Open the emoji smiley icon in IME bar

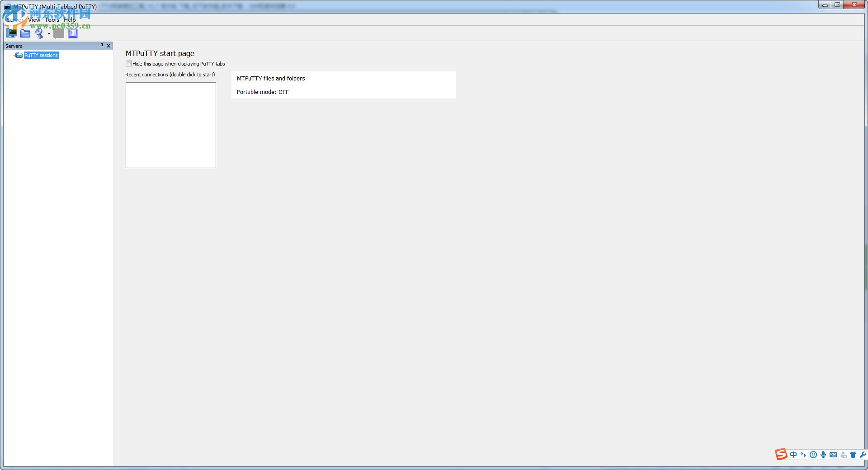[813, 455]
